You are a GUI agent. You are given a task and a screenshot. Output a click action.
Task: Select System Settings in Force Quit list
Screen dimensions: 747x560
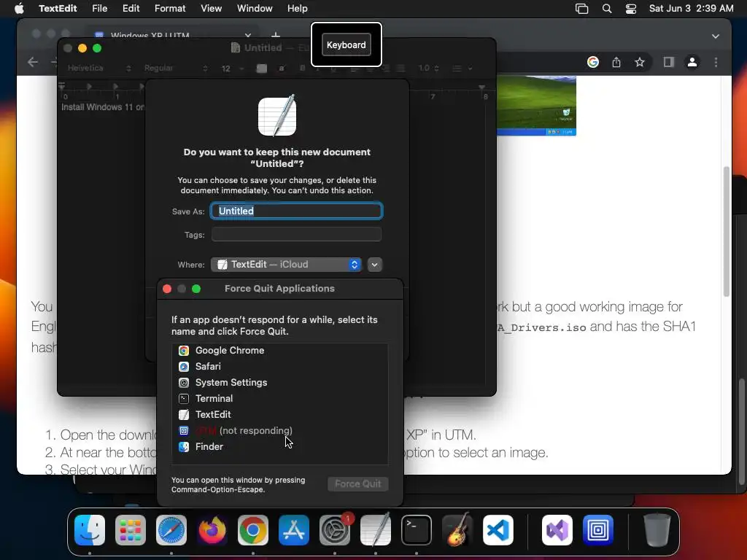pyautogui.click(x=279, y=382)
